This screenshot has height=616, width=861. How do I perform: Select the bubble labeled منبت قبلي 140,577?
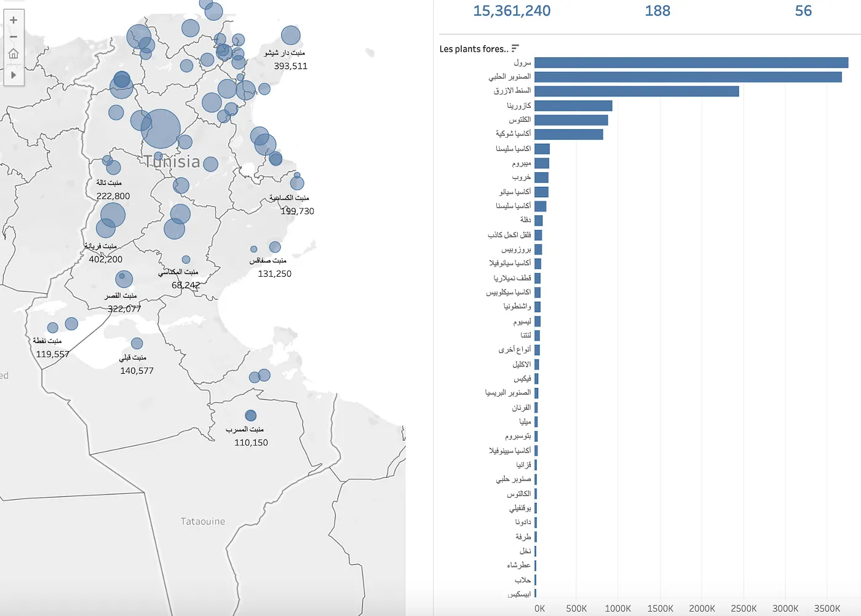pyautogui.click(x=137, y=343)
